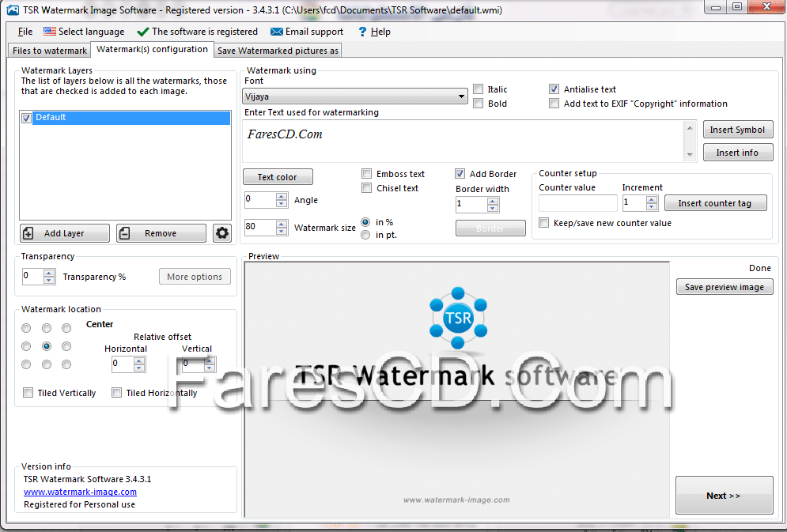Viewport: 787px width, 532px height.
Task: Check Keep/save new counter value
Action: click(x=543, y=223)
